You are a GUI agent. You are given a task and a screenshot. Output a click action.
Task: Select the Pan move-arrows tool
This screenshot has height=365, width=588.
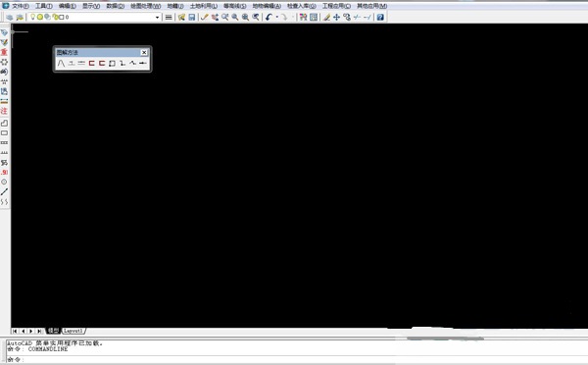coord(336,18)
